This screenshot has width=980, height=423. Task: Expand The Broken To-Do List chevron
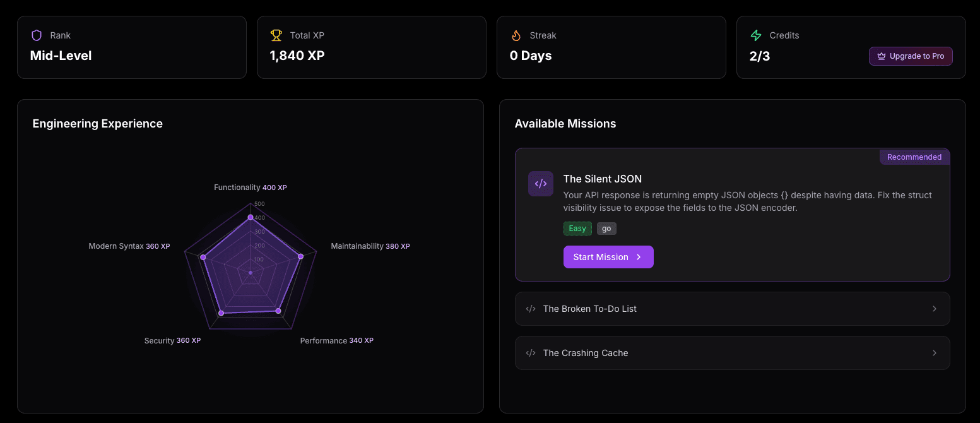(x=935, y=309)
